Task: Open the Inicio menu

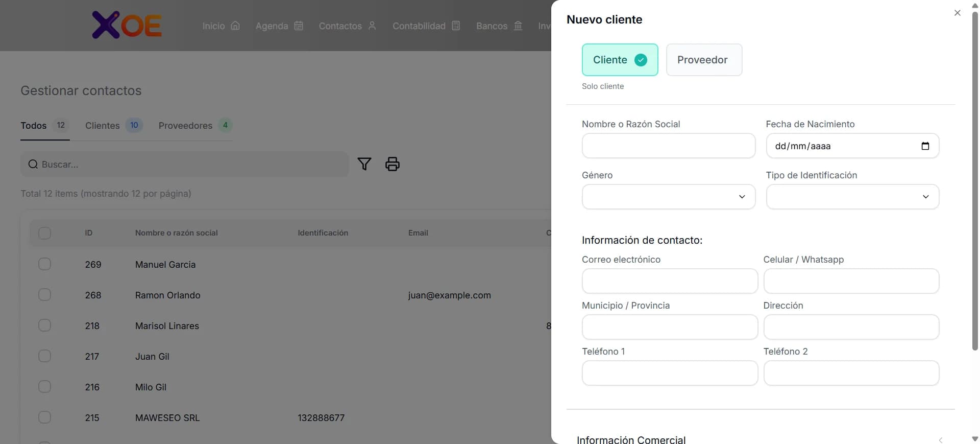Action: pyautogui.click(x=221, y=26)
